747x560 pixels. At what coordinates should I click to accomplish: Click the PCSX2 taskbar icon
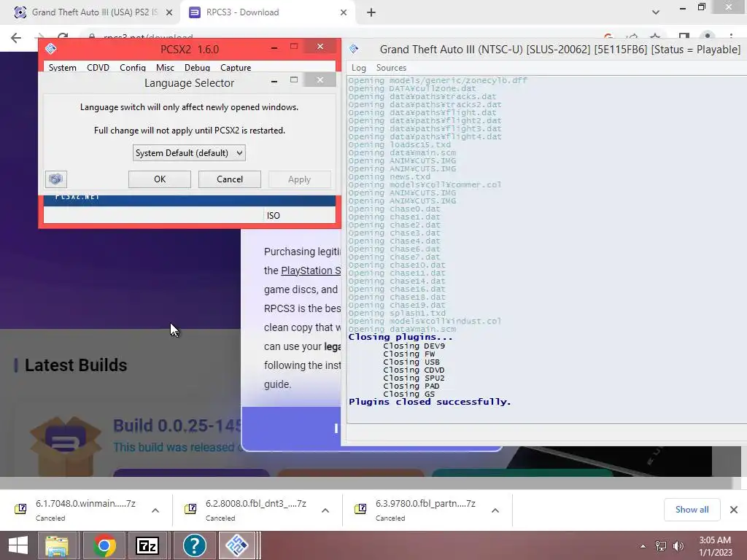click(x=237, y=545)
